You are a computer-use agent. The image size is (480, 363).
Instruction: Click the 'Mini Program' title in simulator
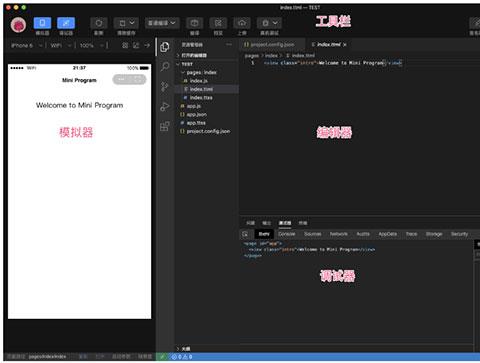tap(79, 80)
